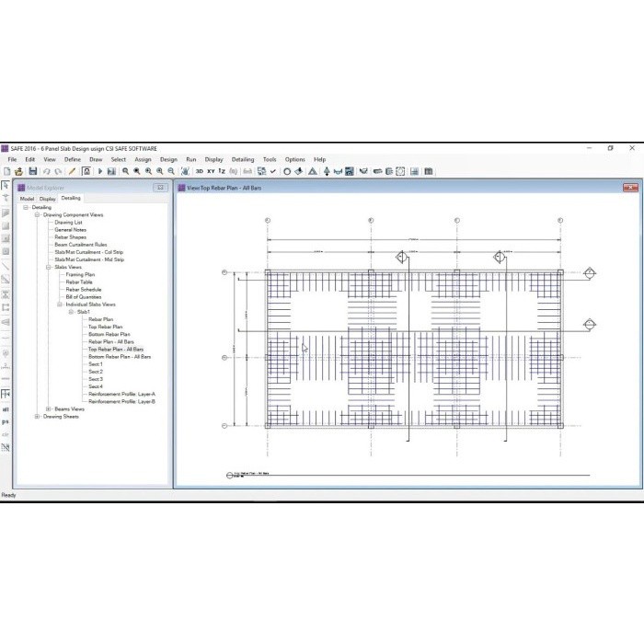Open the General Notes tree item
Viewport: 644px width, 644px height.
(x=70, y=230)
